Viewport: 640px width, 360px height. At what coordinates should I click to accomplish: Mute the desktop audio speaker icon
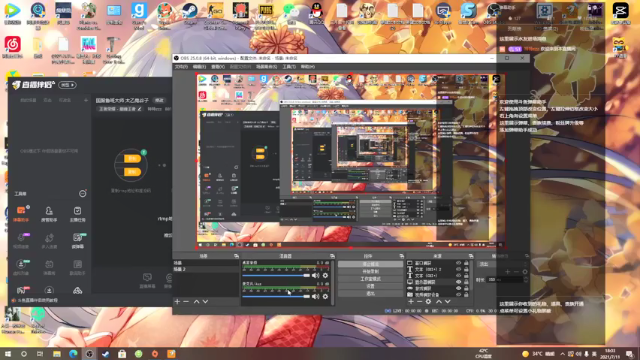(x=316, y=276)
